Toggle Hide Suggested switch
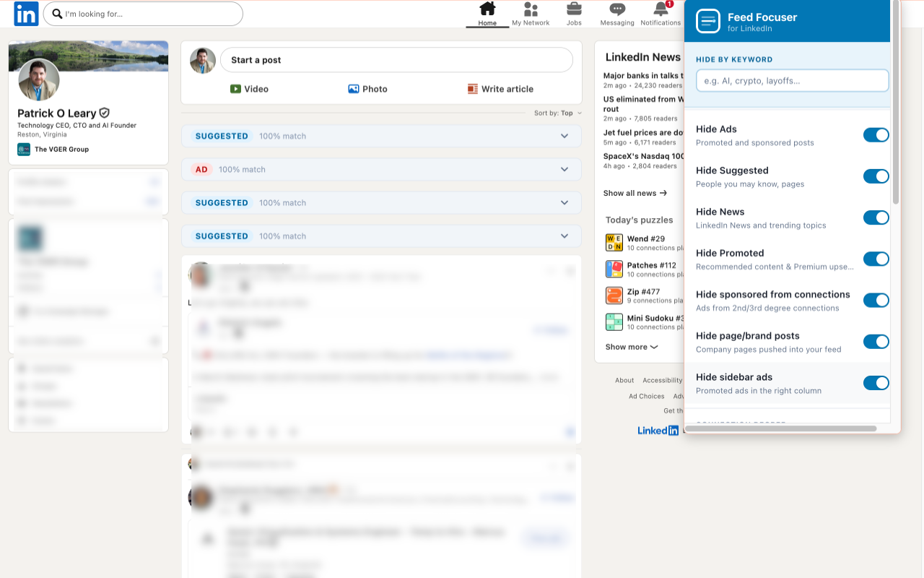Screen dimensions: 924x578 pyautogui.click(x=876, y=176)
